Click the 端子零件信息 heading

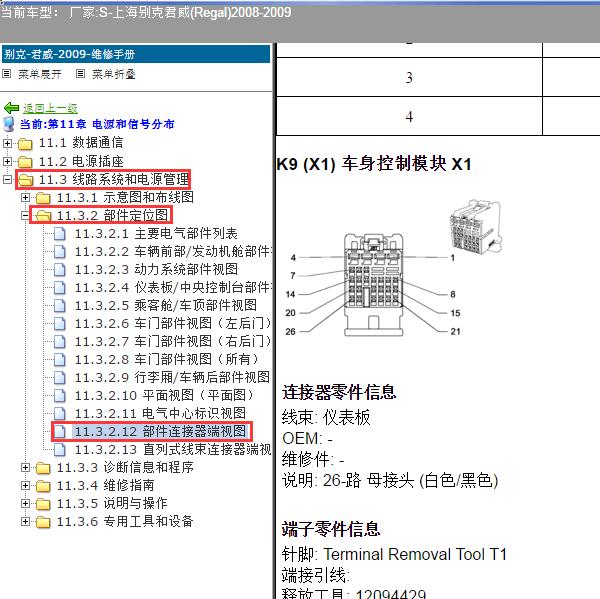tap(331, 529)
